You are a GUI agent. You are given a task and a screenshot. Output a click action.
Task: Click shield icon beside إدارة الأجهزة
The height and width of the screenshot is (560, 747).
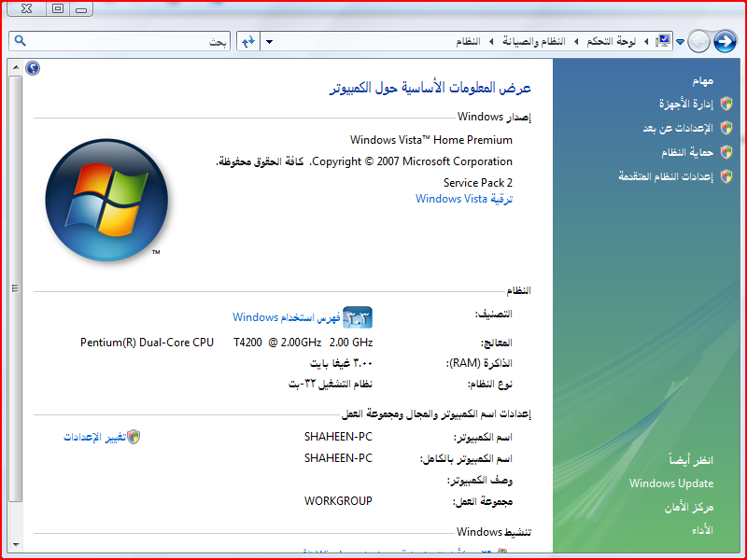726,104
